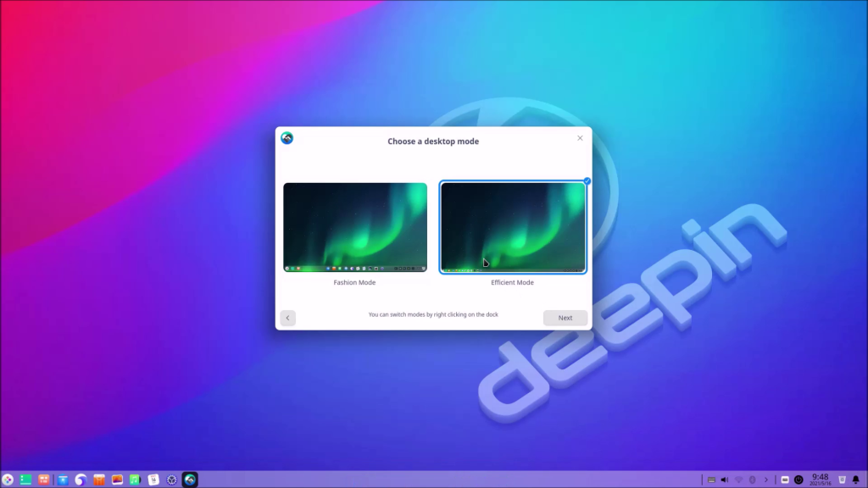Screen dimensions: 868x488
Task: Close the desktop mode dialog
Action: coord(580,138)
